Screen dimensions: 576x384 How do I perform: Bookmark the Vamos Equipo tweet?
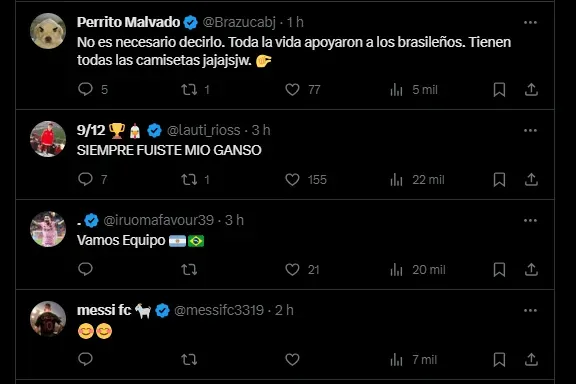click(499, 269)
